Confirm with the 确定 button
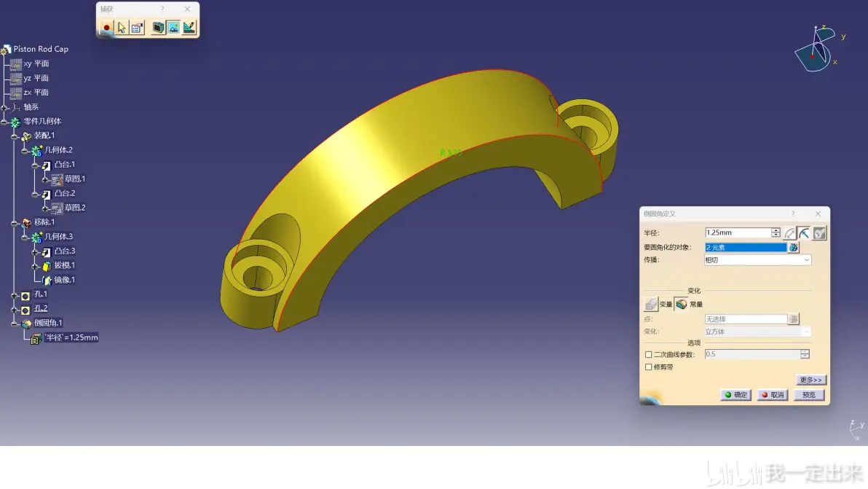This screenshot has height=489, width=868. click(x=735, y=395)
